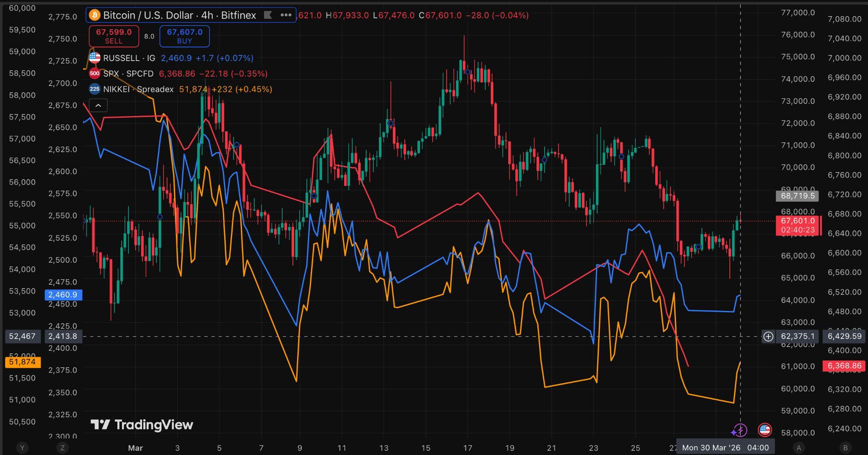Click the plus icon on the crosshair price
This screenshot has height=455, width=868.
click(768, 337)
